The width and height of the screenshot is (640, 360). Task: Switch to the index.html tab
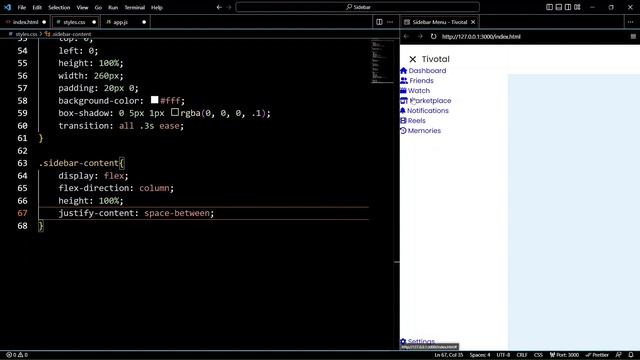(25, 22)
